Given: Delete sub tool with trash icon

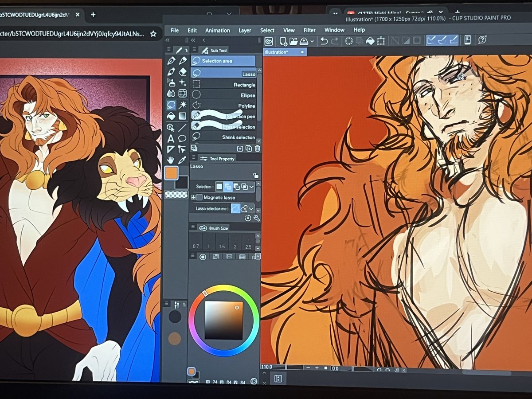Looking at the screenshot, I should point(257,149).
